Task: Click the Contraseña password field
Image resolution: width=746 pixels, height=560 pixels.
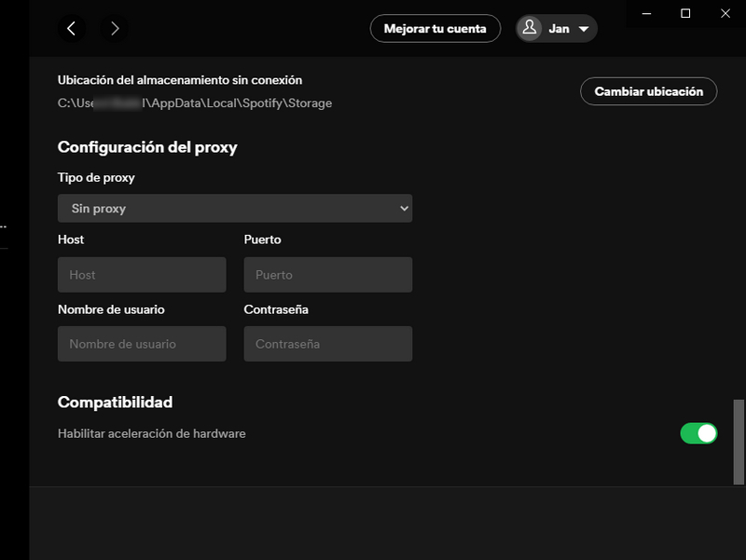Action: [x=328, y=343]
